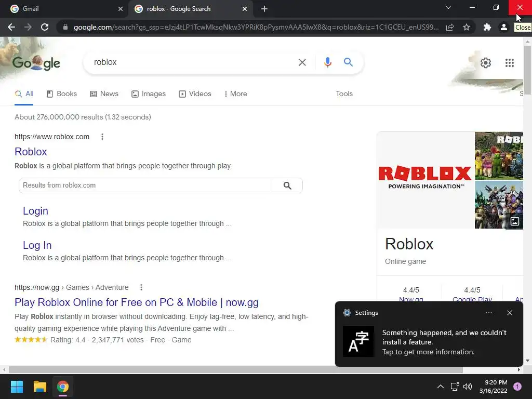The width and height of the screenshot is (532, 399).
Task: Click the scroll down arrow on vertical scrollbar
Action: point(527,361)
